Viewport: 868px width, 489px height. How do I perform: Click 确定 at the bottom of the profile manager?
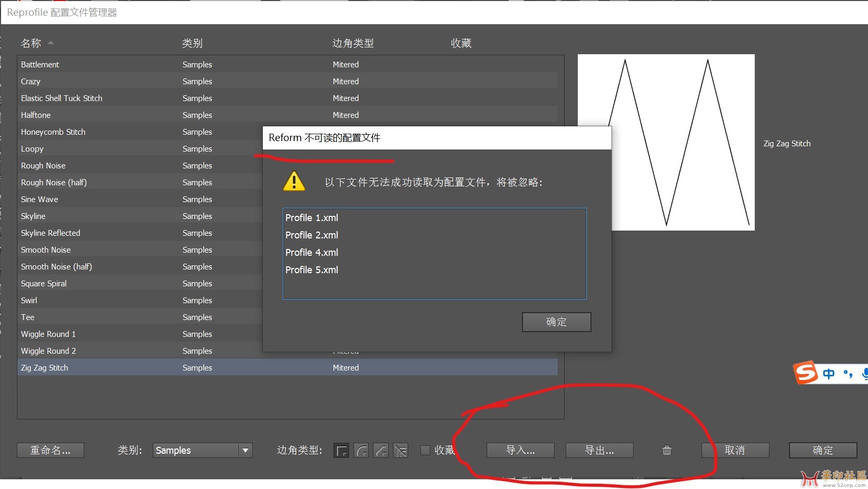tap(823, 451)
